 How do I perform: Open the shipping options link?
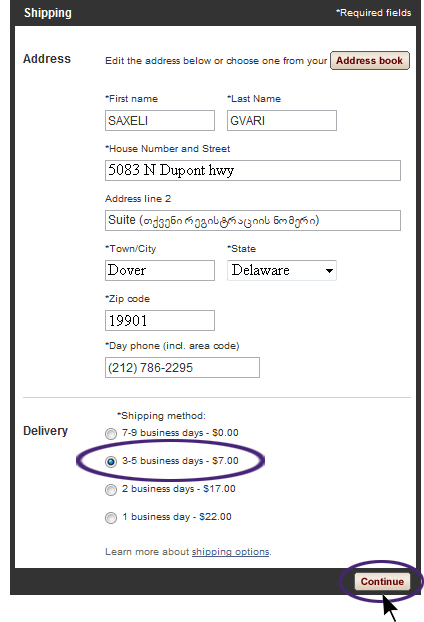[230, 552]
